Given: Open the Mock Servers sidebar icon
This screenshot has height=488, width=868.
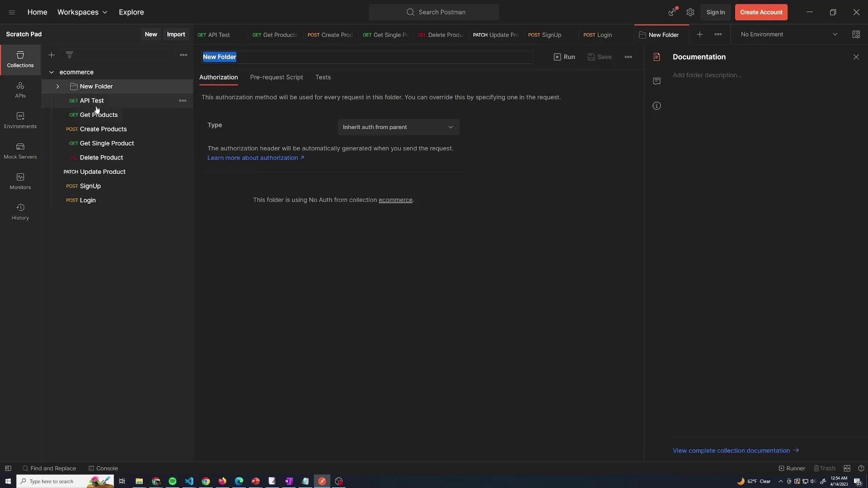Looking at the screenshot, I should 20,151.
